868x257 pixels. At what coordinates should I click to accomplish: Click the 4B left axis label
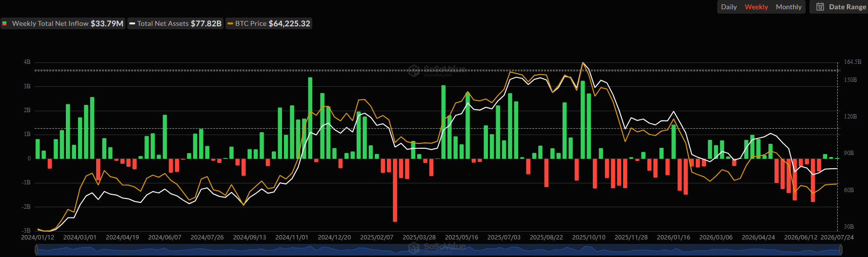point(27,62)
